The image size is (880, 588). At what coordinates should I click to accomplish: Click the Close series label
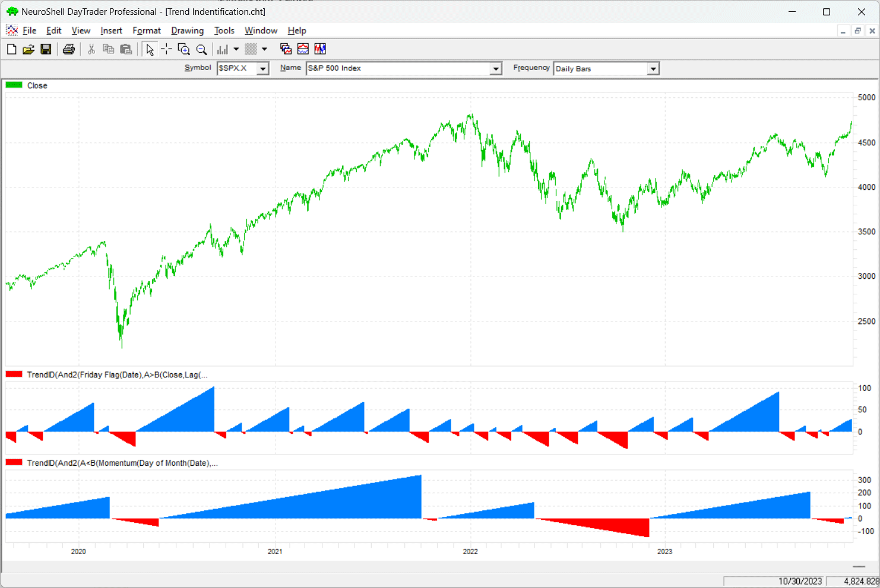click(x=37, y=85)
